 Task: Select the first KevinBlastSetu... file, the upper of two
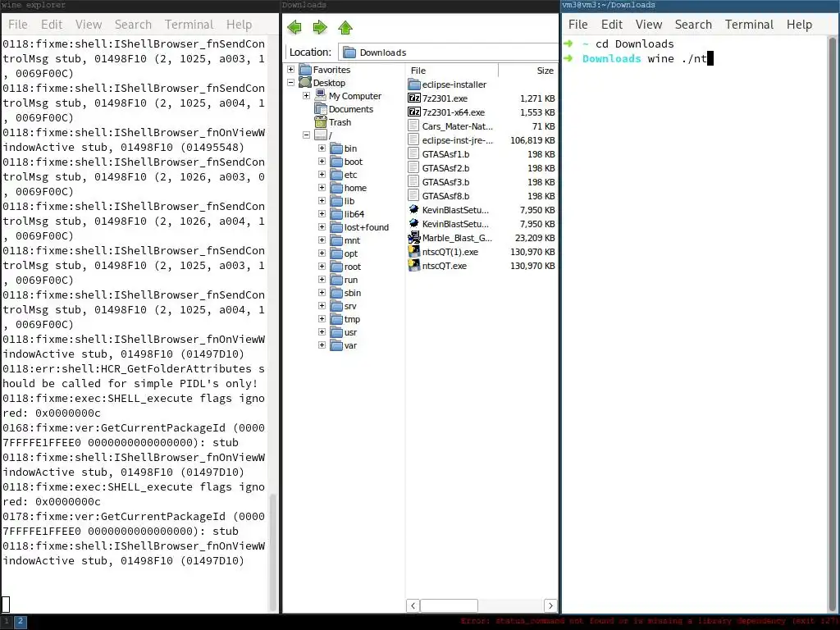pyautogui.click(x=454, y=209)
